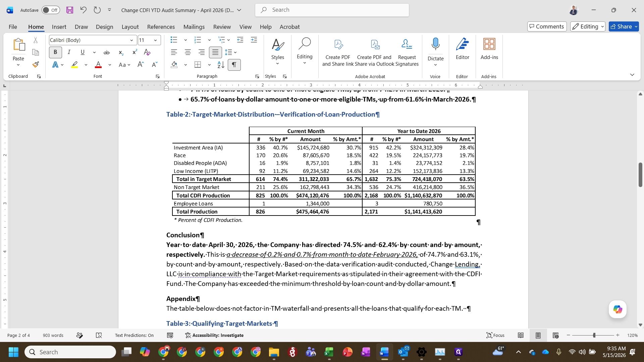Shrink font size icon
The height and width of the screenshot is (362, 644).
click(x=154, y=65)
